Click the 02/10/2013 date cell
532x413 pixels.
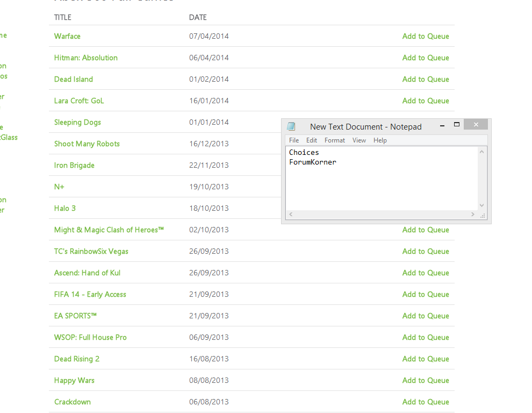[x=209, y=230]
